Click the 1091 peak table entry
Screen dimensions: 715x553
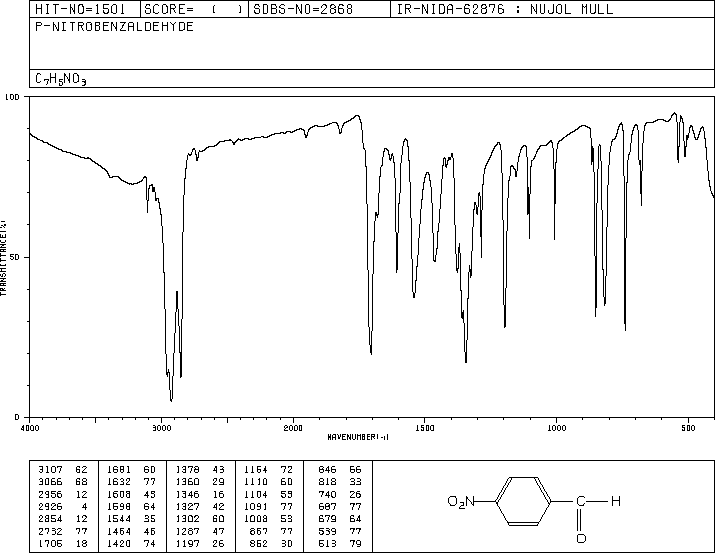pos(269,506)
